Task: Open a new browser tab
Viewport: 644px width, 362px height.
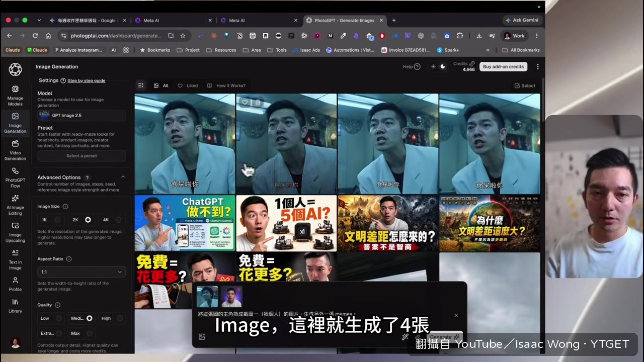Action: [394, 20]
